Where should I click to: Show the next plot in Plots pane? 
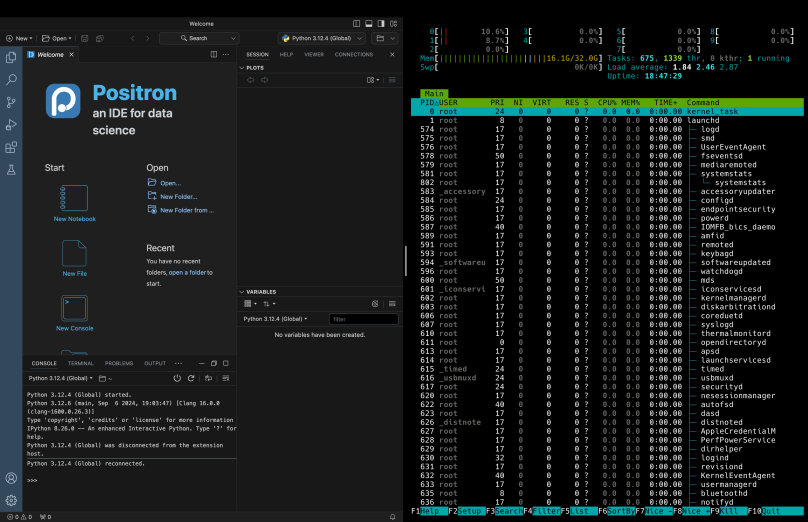264,80
